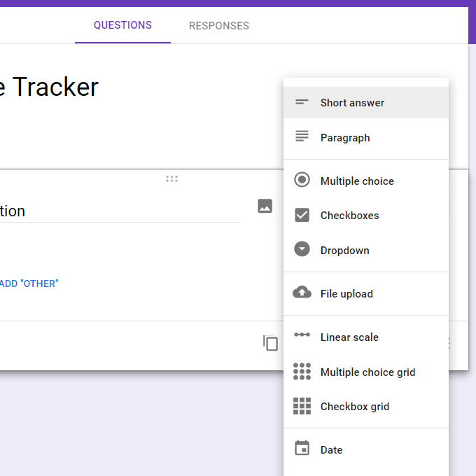The height and width of the screenshot is (476, 476).
Task: Click the Short answer lines icon
Action: 302,102
